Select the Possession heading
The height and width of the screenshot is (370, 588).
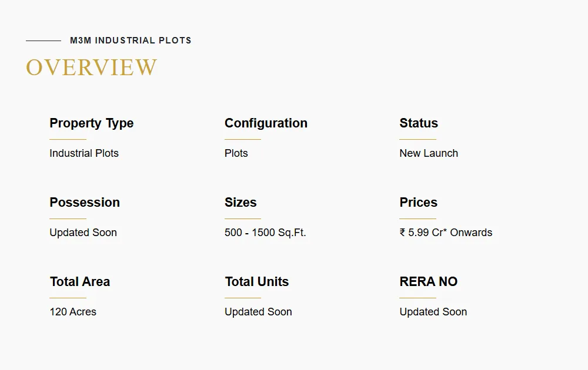(x=85, y=203)
